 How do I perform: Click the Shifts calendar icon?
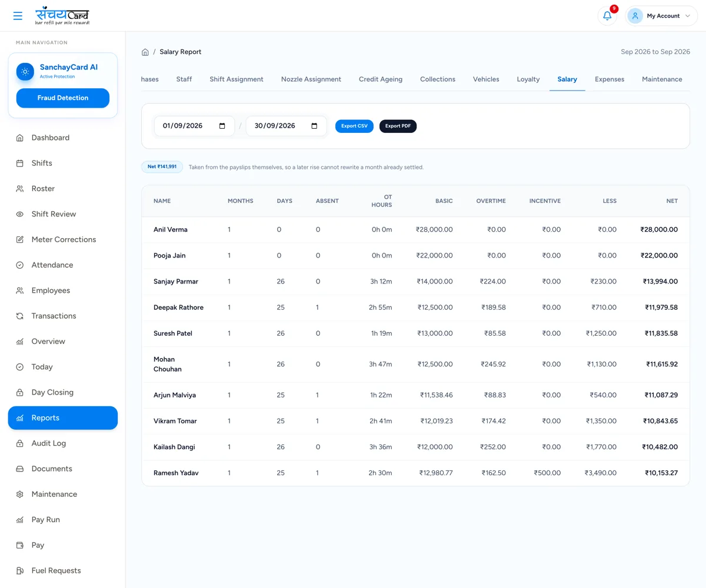pyautogui.click(x=19, y=163)
